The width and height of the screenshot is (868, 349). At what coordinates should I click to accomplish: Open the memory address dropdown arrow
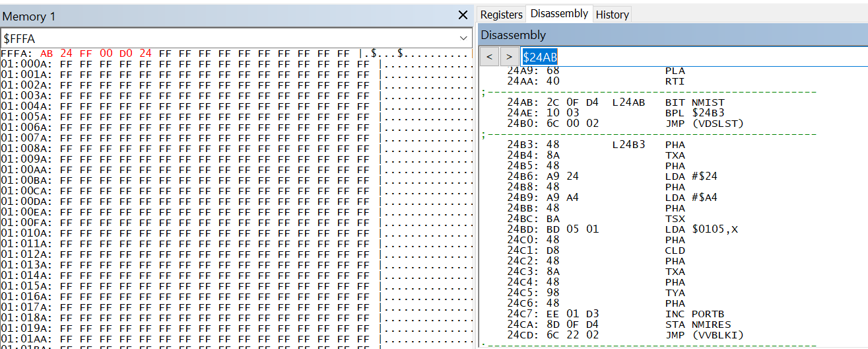463,39
